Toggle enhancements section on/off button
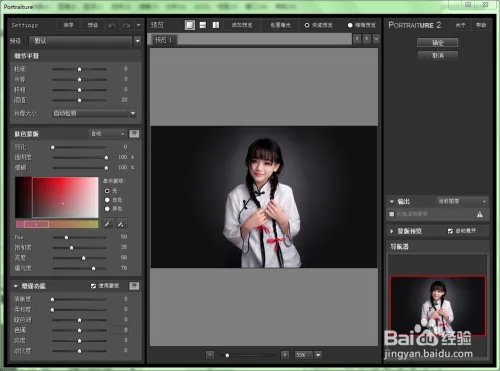 pos(134,286)
